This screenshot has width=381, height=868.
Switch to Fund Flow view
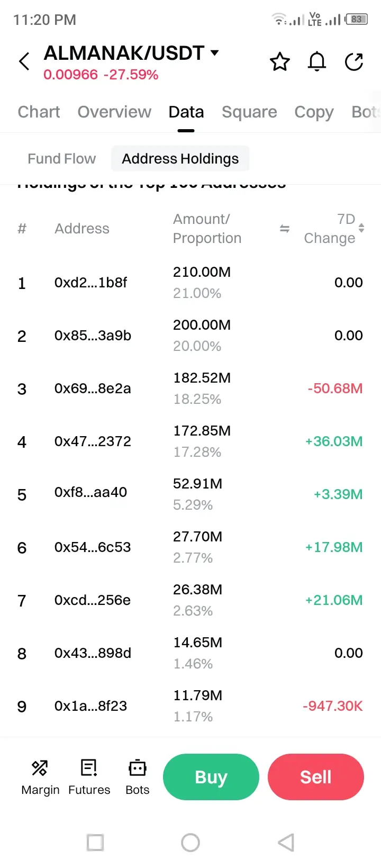(62, 159)
